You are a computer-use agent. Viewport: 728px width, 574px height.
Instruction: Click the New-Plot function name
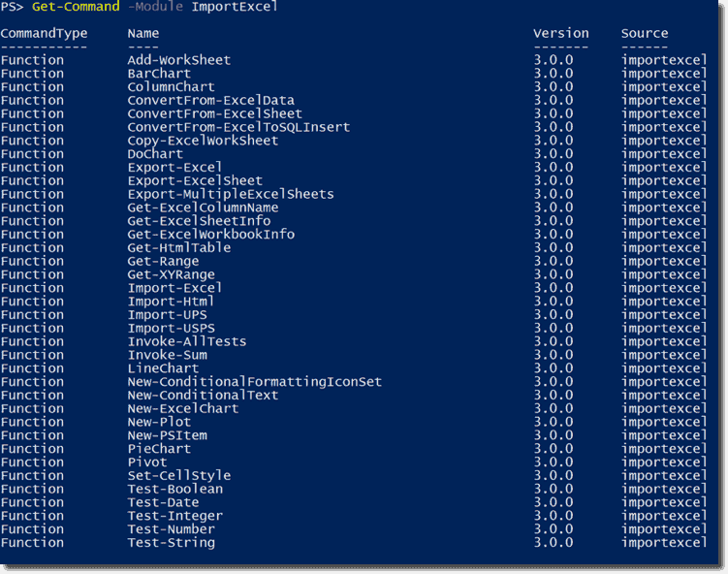pos(159,422)
